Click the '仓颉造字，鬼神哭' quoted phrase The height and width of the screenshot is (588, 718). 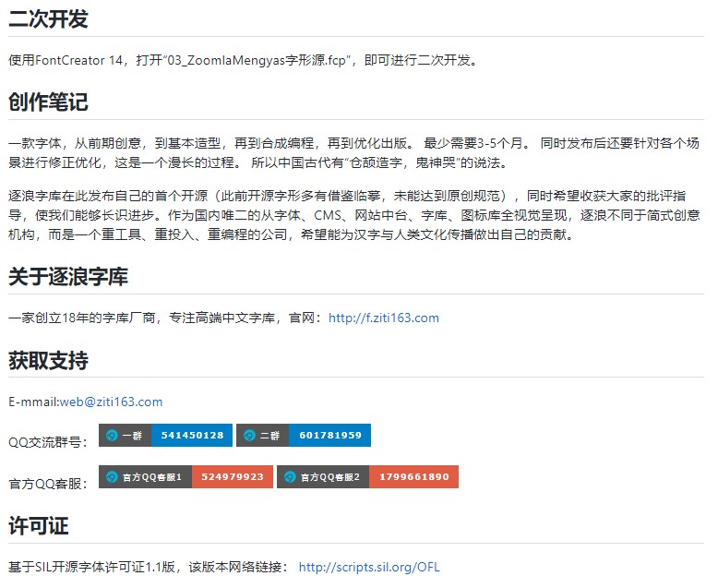(x=402, y=162)
